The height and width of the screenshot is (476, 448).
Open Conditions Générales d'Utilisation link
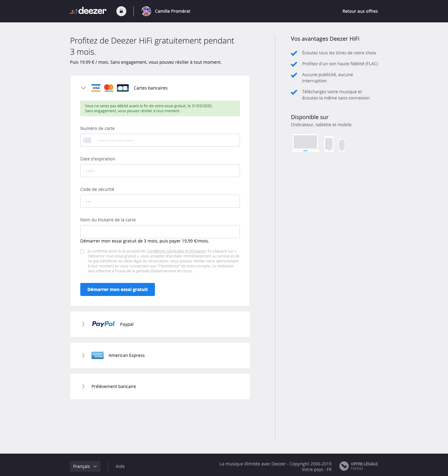[x=176, y=251]
